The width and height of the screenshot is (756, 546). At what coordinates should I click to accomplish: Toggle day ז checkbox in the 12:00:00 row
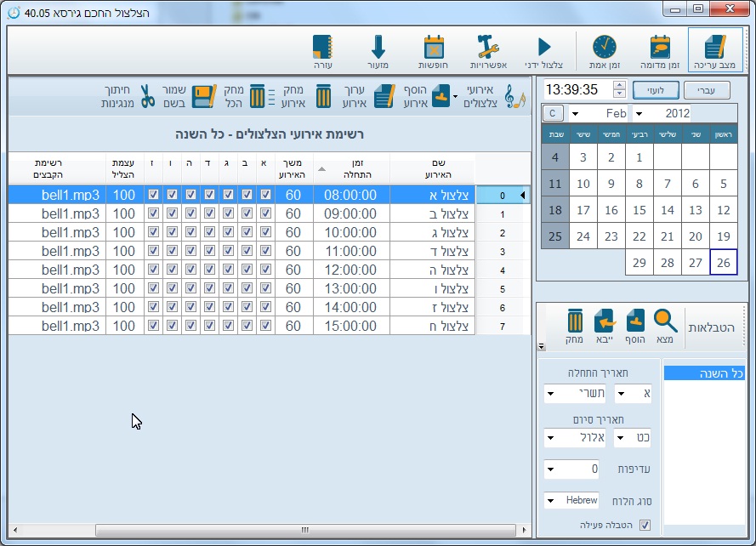click(x=153, y=270)
